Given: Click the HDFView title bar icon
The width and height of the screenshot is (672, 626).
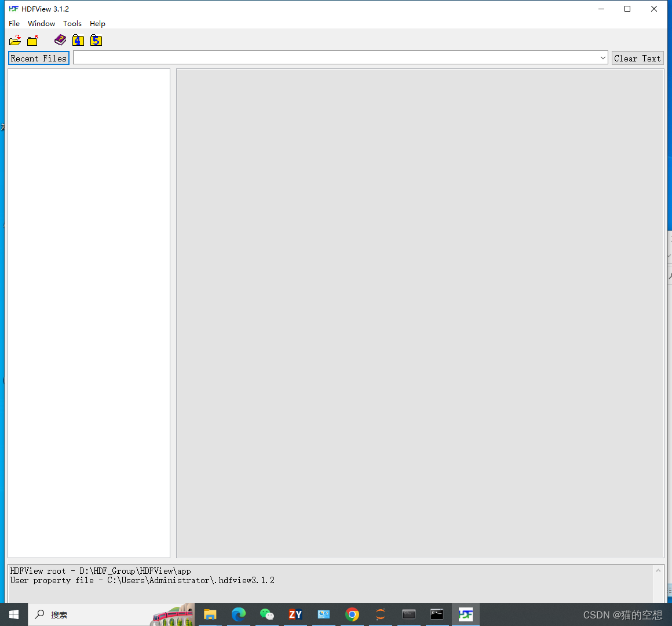Looking at the screenshot, I should pos(13,9).
